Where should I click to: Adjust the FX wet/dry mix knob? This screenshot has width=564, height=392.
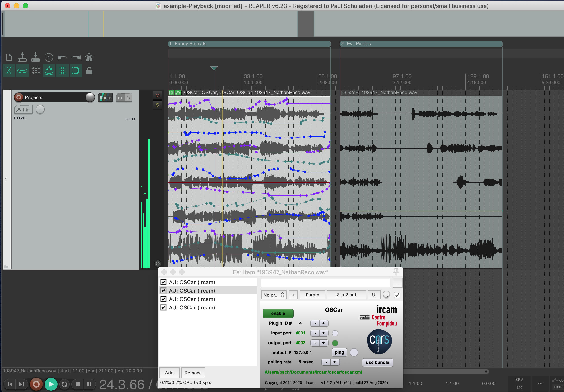(x=387, y=295)
